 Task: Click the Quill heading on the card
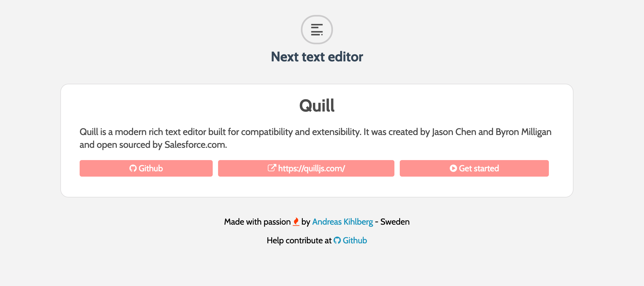[x=317, y=105]
